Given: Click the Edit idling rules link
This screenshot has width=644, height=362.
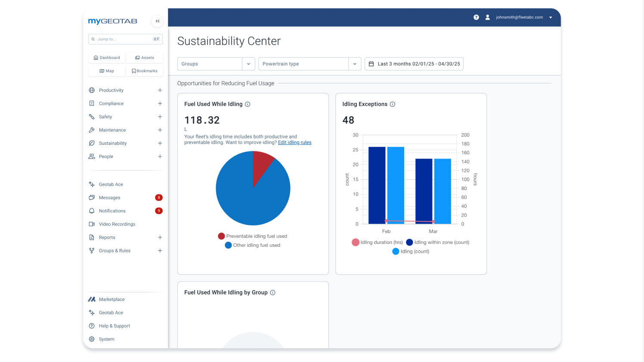Looking at the screenshot, I should coord(295,142).
